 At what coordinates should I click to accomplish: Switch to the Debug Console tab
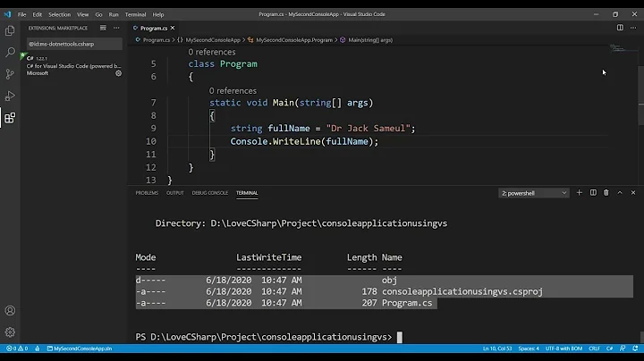pyautogui.click(x=210, y=193)
